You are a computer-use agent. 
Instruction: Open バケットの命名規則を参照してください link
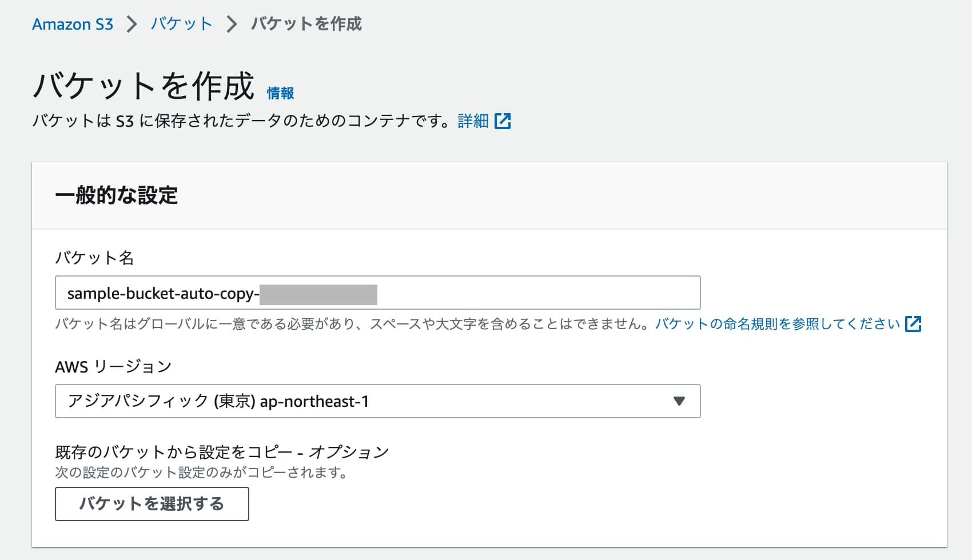tap(778, 323)
